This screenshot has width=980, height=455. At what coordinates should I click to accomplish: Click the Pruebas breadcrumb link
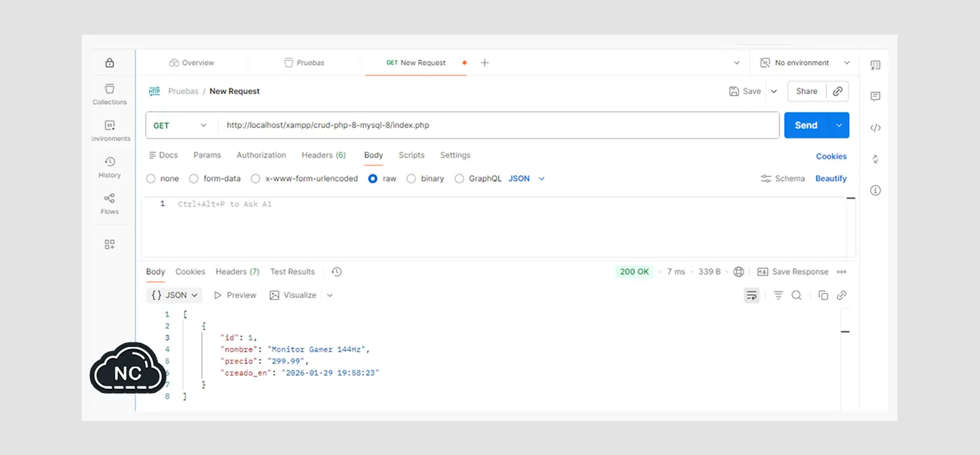click(184, 92)
